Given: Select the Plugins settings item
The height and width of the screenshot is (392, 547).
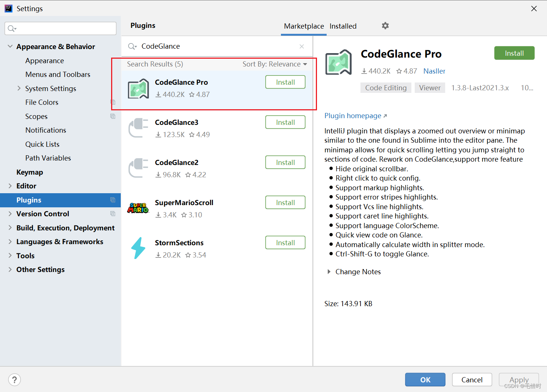Looking at the screenshot, I should [60, 200].
